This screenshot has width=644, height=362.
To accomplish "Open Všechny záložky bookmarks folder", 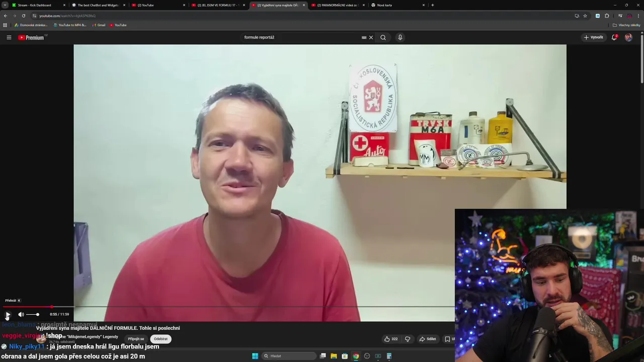I will (x=626, y=25).
